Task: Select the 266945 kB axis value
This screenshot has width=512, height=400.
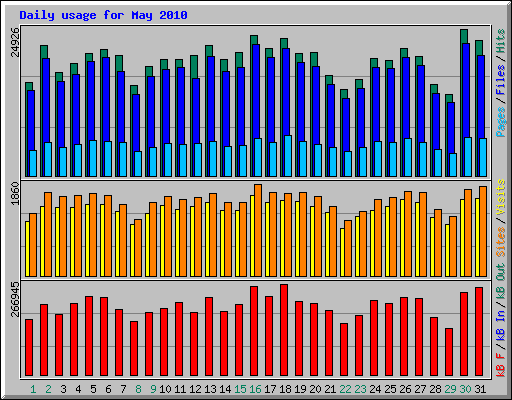Action: (15, 299)
